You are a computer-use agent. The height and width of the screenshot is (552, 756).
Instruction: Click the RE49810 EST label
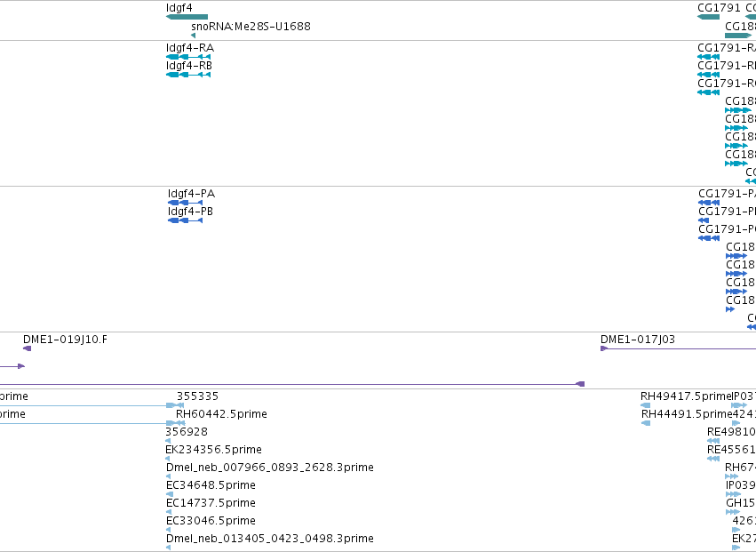click(731, 432)
